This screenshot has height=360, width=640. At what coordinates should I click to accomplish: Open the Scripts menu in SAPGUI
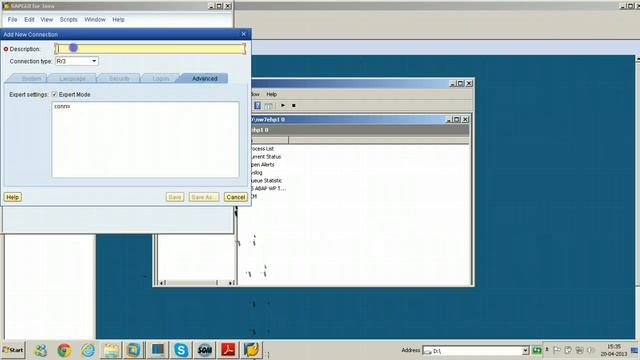[x=69, y=20]
